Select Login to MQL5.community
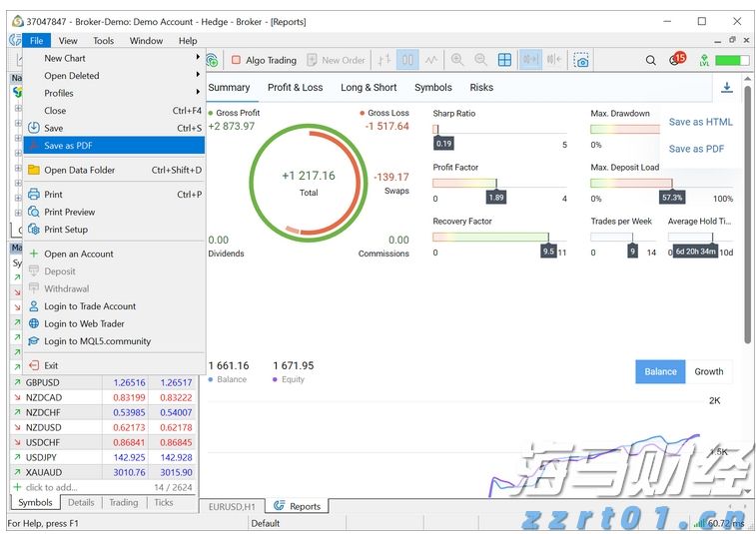The height and width of the screenshot is (534, 756). (x=97, y=341)
